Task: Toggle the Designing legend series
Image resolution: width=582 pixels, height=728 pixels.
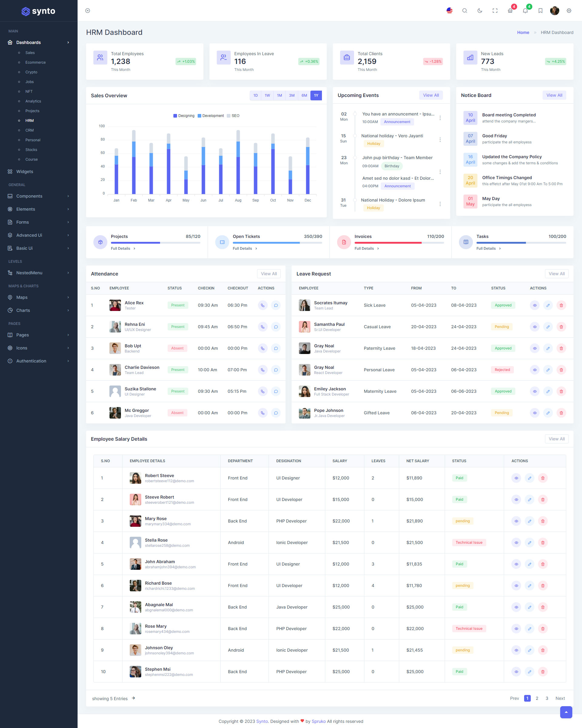Action: pyautogui.click(x=184, y=116)
